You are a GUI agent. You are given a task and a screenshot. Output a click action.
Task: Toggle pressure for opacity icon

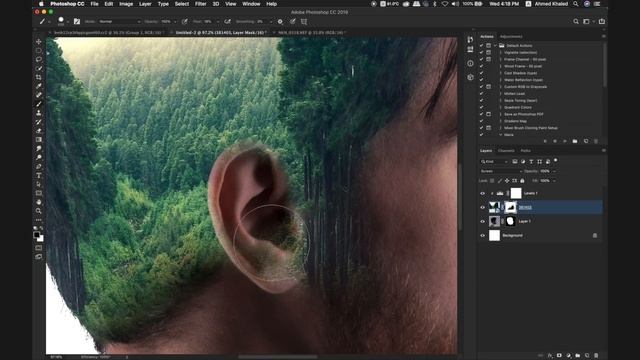tap(185, 21)
